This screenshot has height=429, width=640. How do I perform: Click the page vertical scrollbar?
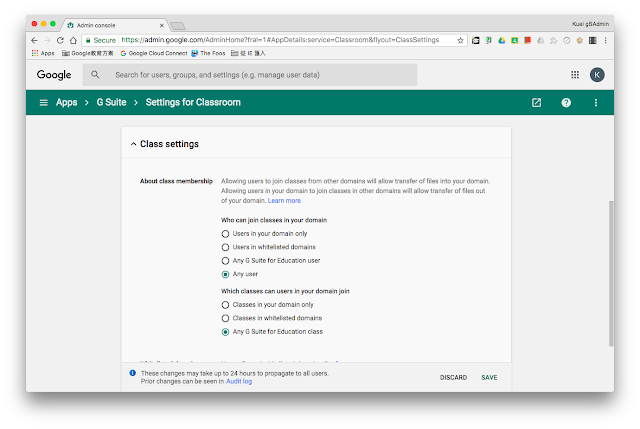click(611, 273)
